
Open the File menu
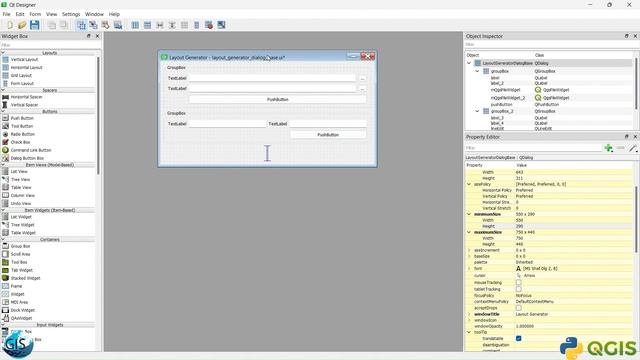(x=7, y=14)
